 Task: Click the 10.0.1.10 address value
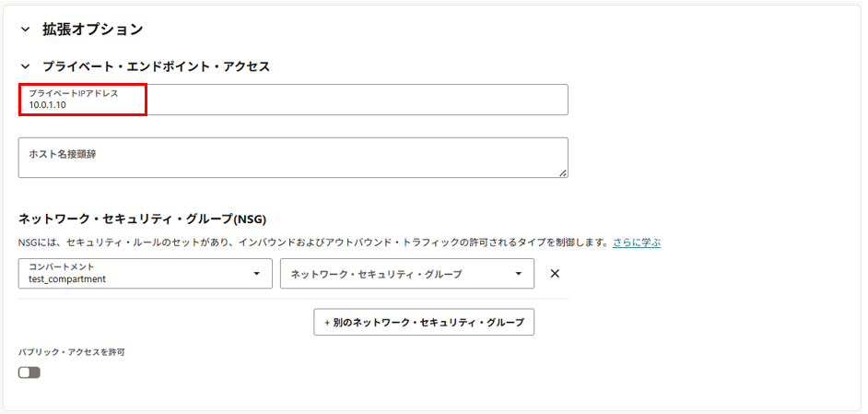tap(47, 105)
